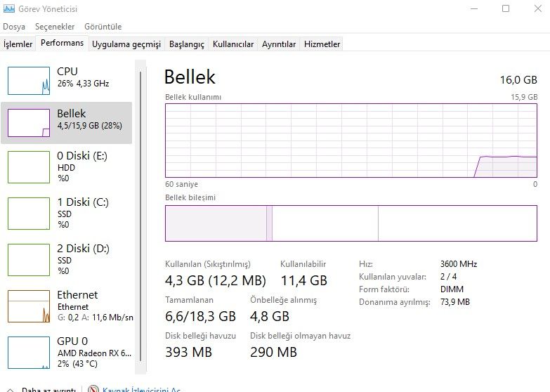Open the Dosya menu
The width and height of the screenshot is (550, 392).
[x=14, y=27]
